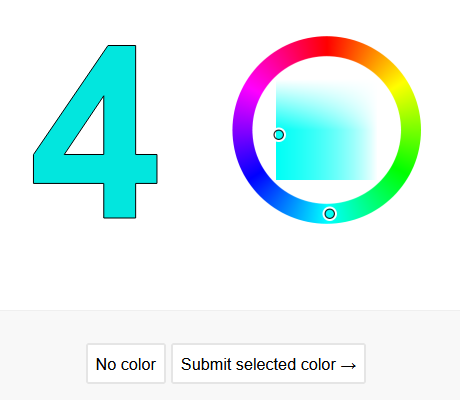Viewport: 460px width, 400px height.
Task: Click the pale cyan center of the shade square
Action: 327,130
